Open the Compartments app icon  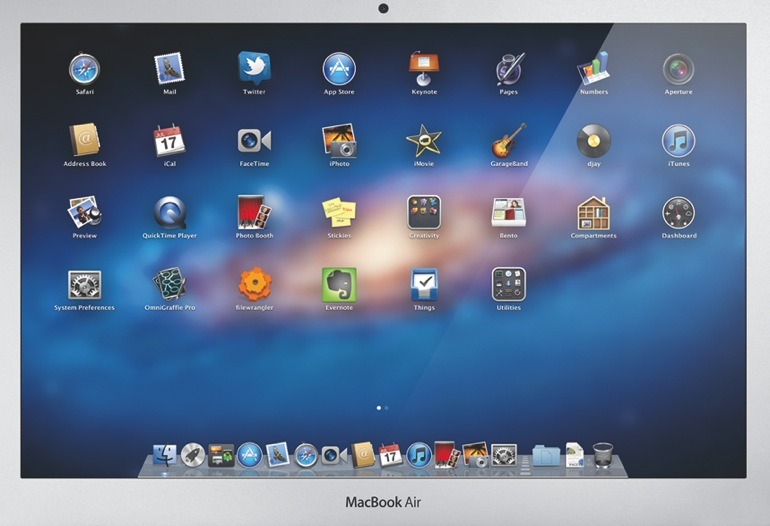pyautogui.click(x=594, y=213)
